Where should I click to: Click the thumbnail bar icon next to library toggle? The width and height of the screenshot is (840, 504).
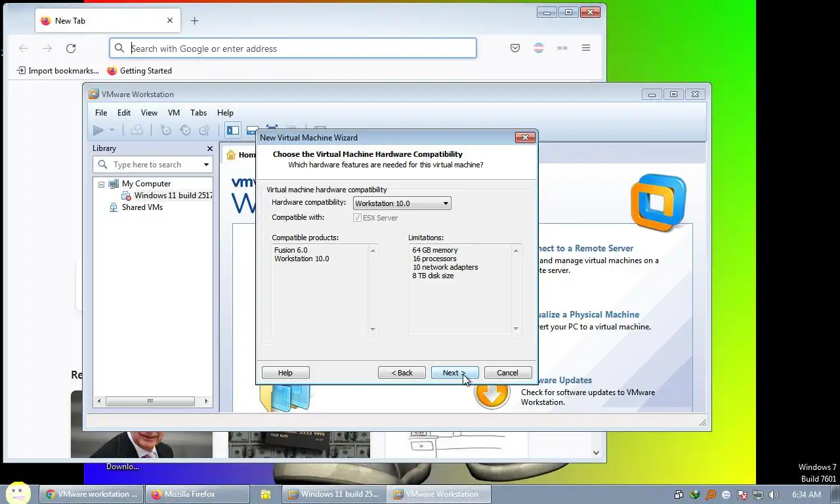(x=251, y=131)
